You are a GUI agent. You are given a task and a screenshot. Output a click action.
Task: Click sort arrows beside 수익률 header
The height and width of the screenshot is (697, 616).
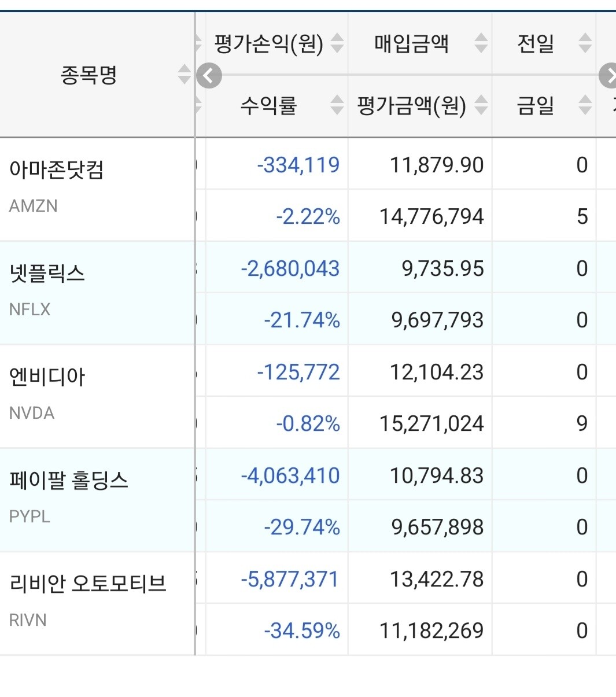[x=335, y=106]
